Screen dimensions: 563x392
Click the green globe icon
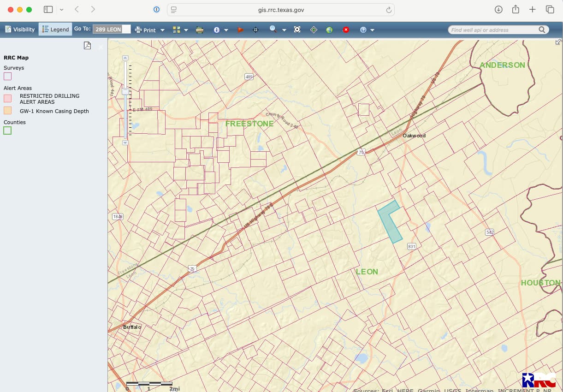coord(329,30)
